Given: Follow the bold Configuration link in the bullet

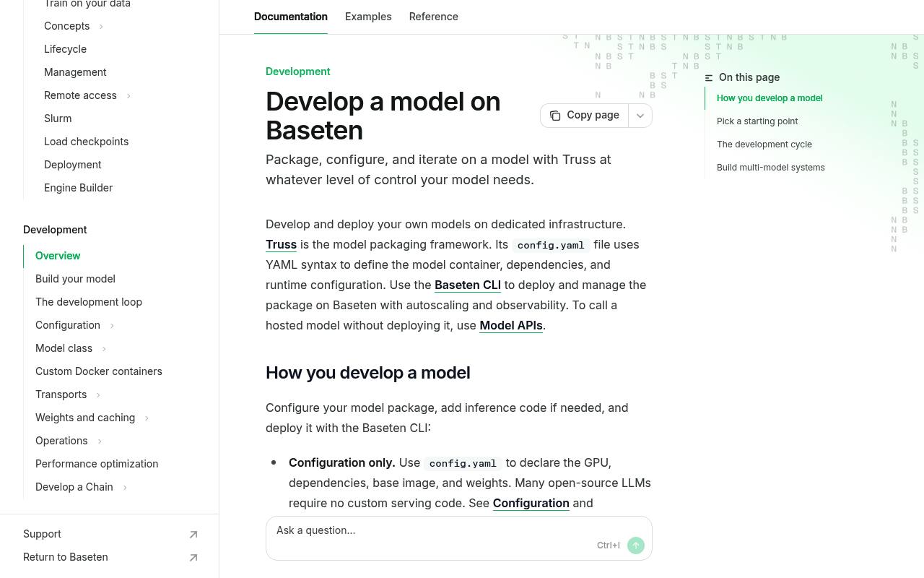Looking at the screenshot, I should click(x=531, y=503).
